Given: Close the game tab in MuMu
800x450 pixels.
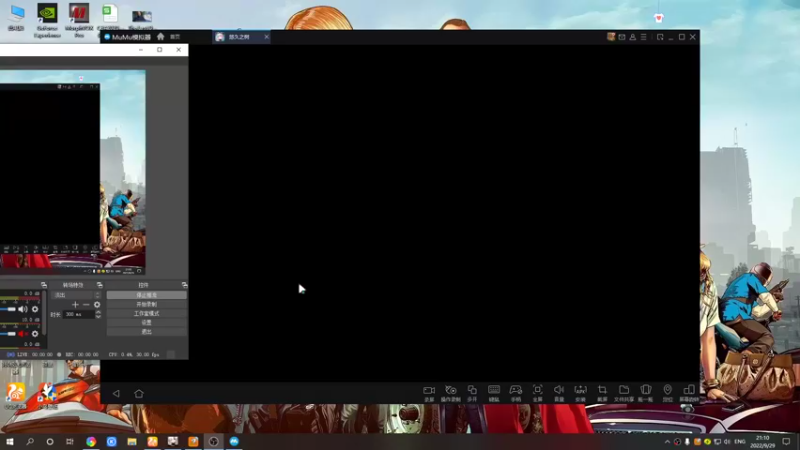Looking at the screenshot, I should [266, 37].
